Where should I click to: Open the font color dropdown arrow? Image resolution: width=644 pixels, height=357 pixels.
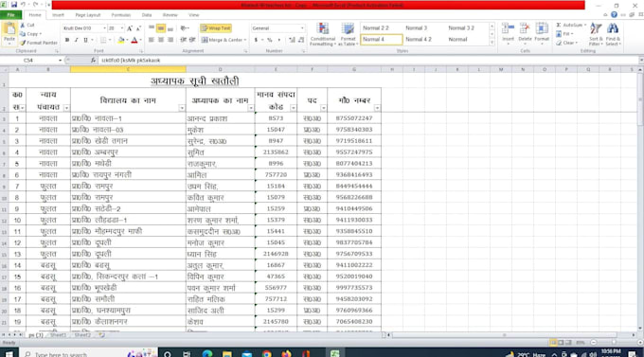coord(140,40)
